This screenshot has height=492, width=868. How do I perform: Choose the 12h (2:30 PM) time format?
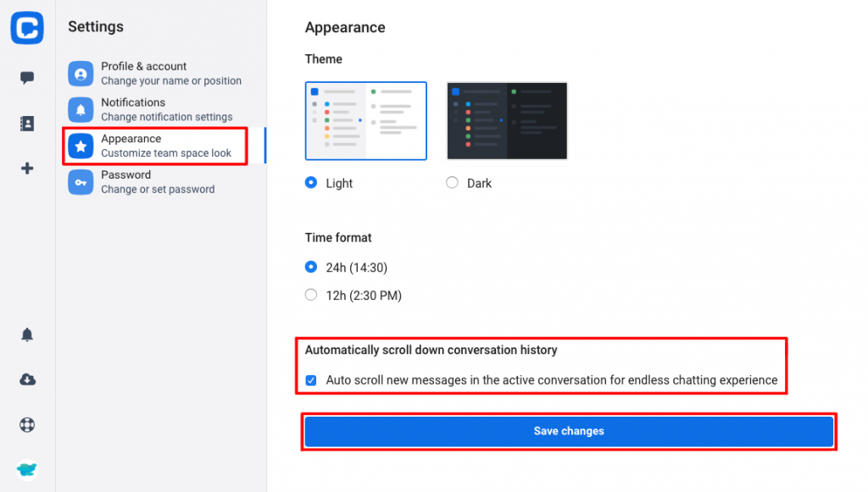pyautogui.click(x=311, y=295)
